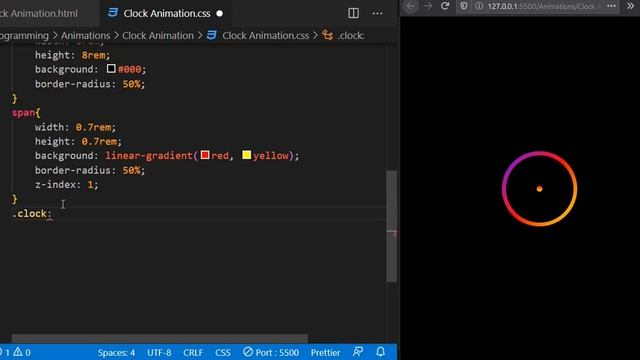Open the problems panel via warning indicator
The image size is (640, 360).
click(22, 352)
